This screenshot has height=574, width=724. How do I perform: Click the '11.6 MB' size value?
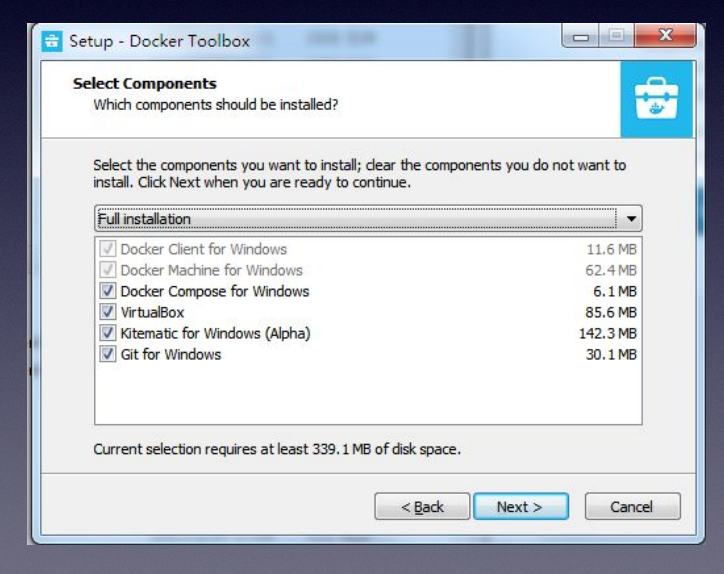coord(612,249)
